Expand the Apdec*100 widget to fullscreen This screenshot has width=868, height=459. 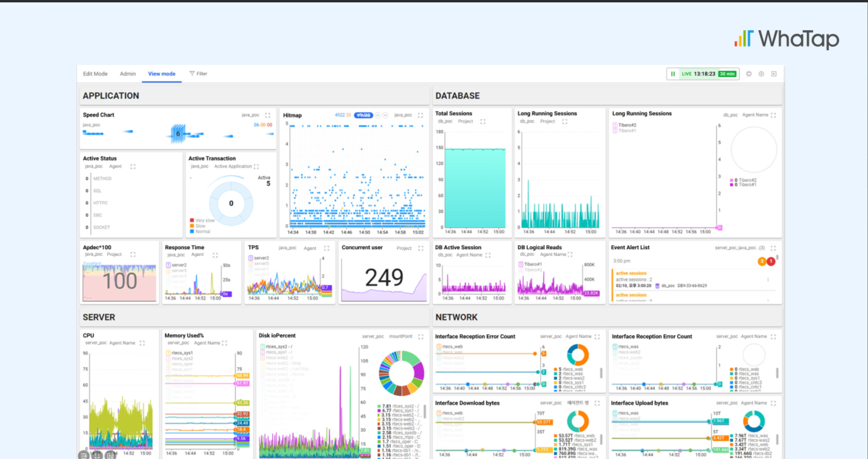point(133,254)
